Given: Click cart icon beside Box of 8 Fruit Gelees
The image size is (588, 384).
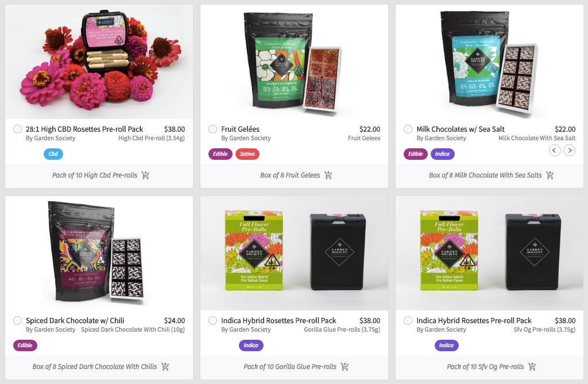Looking at the screenshot, I should click(x=328, y=175).
